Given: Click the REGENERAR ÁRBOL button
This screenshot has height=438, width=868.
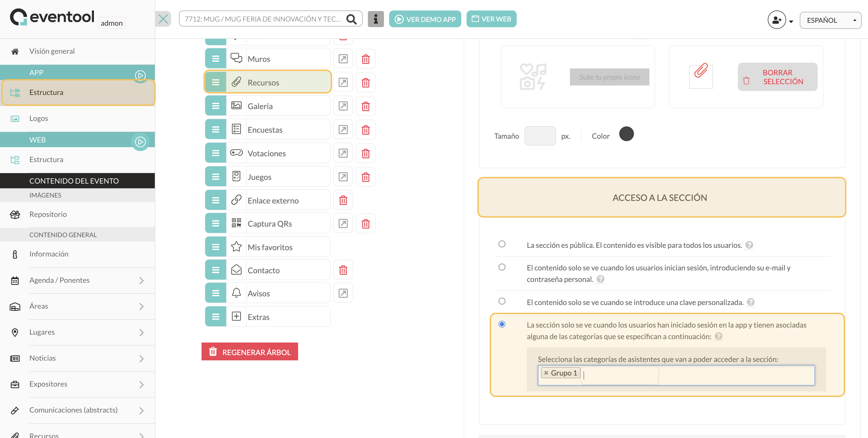Looking at the screenshot, I should (x=250, y=352).
